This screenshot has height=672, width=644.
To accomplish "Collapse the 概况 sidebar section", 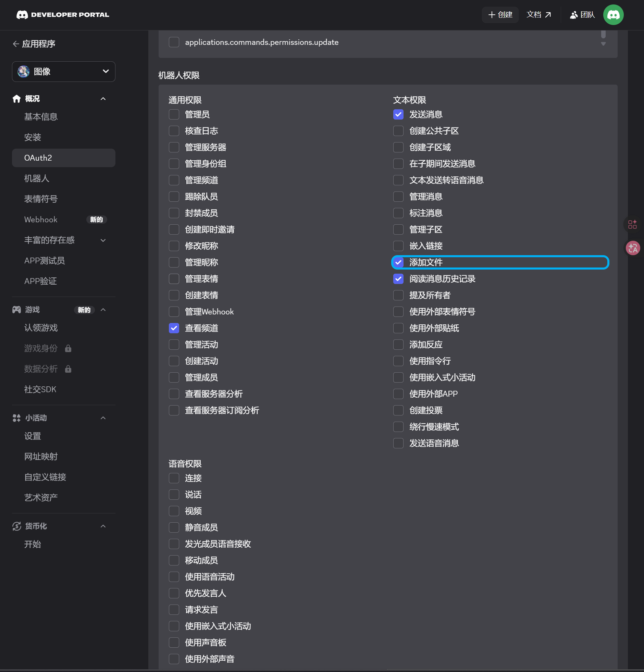I will [x=103, y=99].
